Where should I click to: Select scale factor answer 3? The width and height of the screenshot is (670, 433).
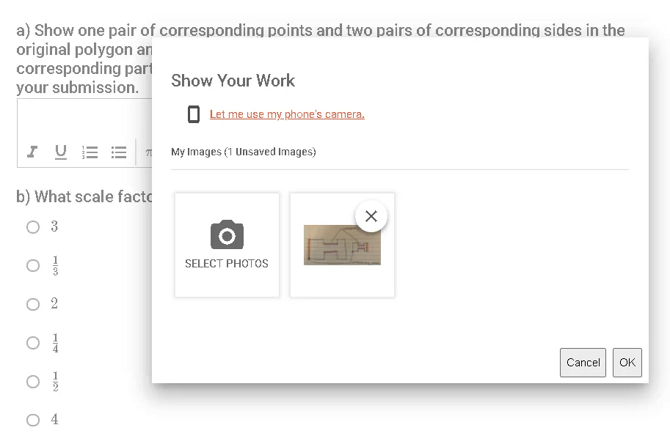33,227
